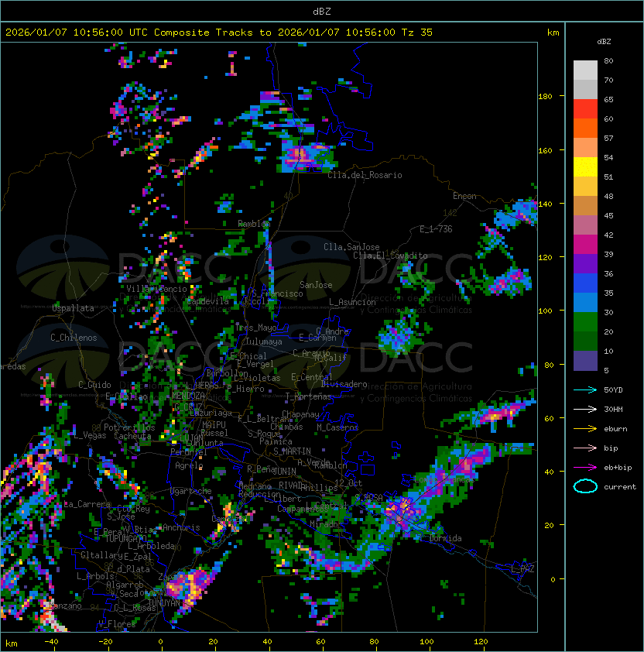Click the 'SanJose' place label
This screenshot has height=652, width=644.
(x=316, y=285)
